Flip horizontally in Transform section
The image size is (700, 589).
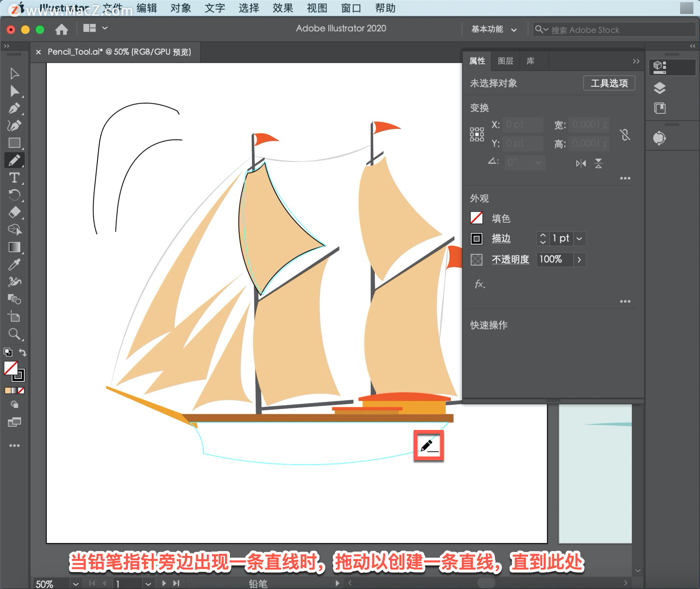(x=581, y=163)
